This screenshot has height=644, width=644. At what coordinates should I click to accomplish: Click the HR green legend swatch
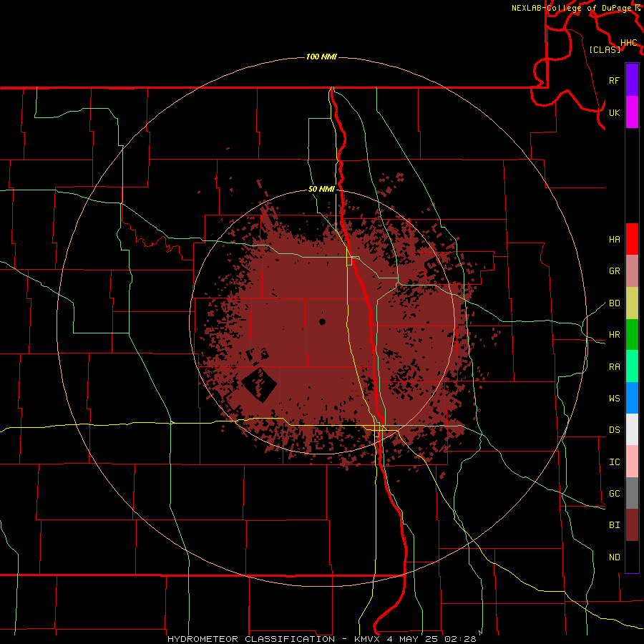coord(632,334)
